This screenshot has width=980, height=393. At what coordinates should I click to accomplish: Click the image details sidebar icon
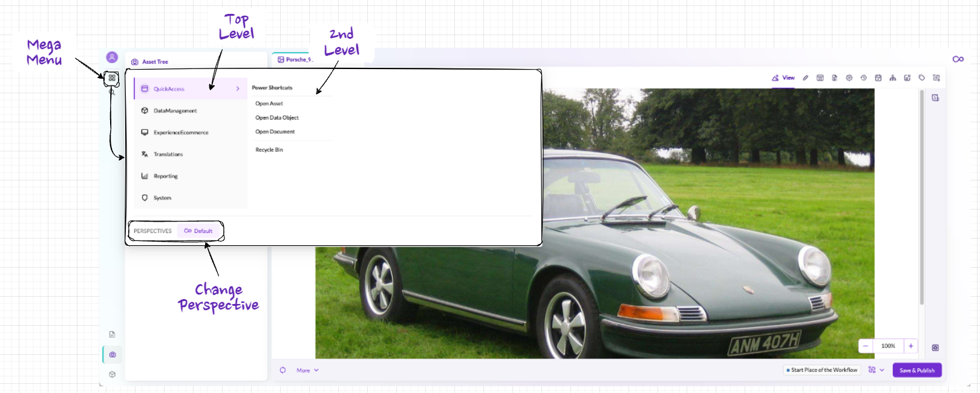coord(935,97)
